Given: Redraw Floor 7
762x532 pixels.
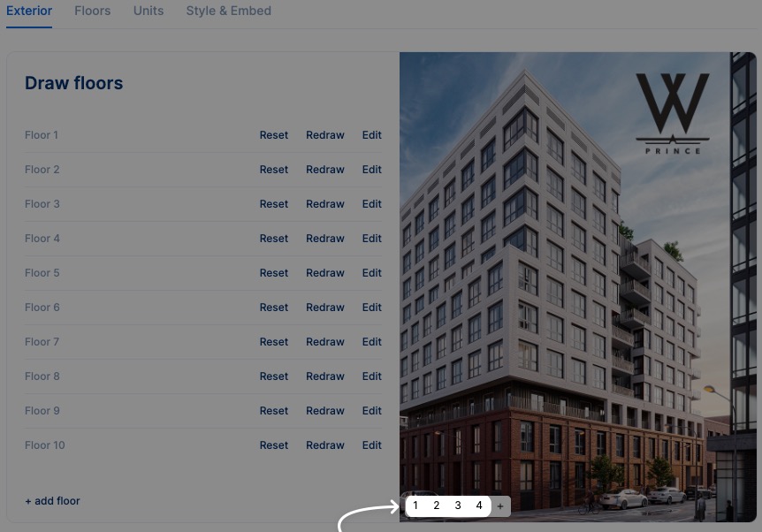Looking at the screenshot, I should [x=325, y=342].
